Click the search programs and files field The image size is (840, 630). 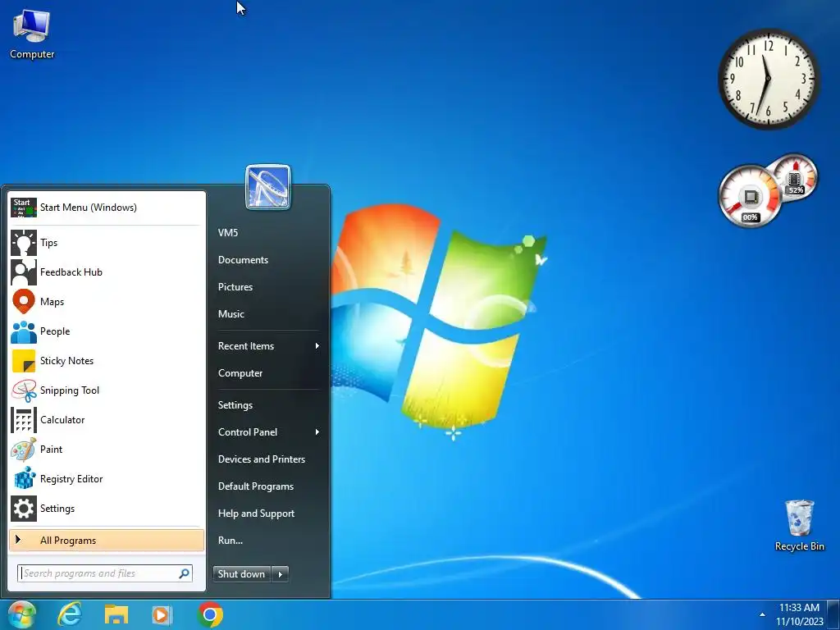pos(104,573)
